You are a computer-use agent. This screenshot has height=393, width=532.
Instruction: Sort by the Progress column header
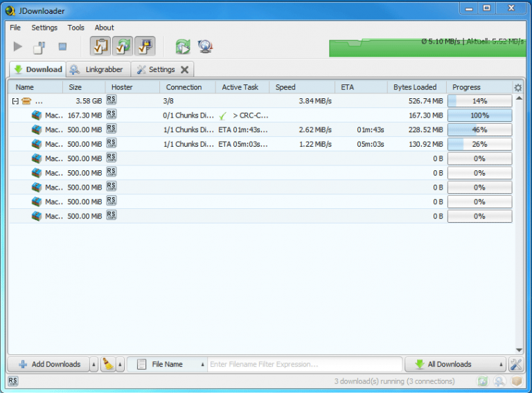479,87
